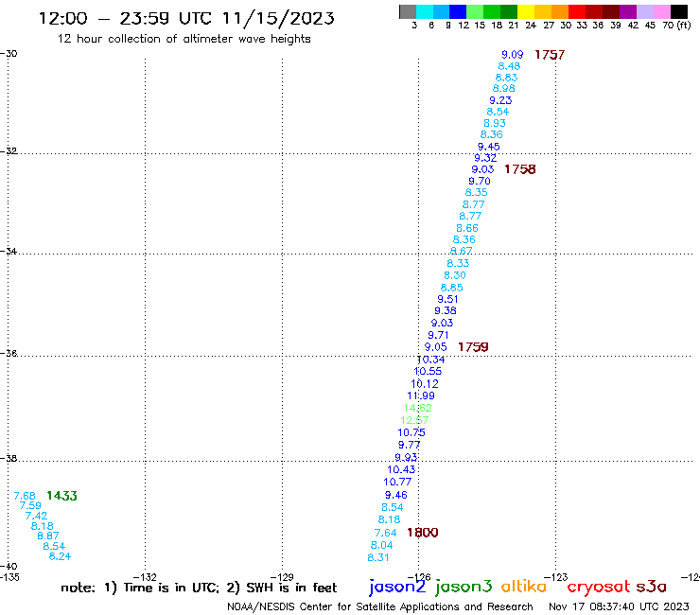
Task: Click the wave height value 8.93
Action: click(495, 123)
